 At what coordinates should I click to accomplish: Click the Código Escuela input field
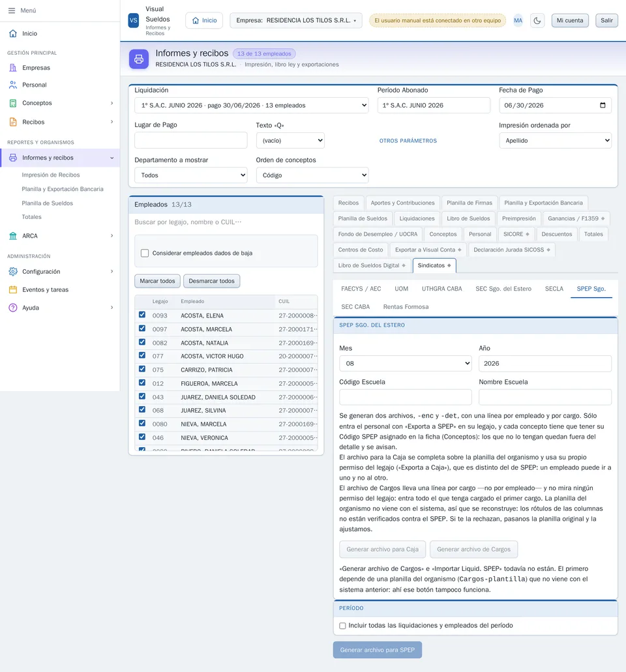coord(406,398)
